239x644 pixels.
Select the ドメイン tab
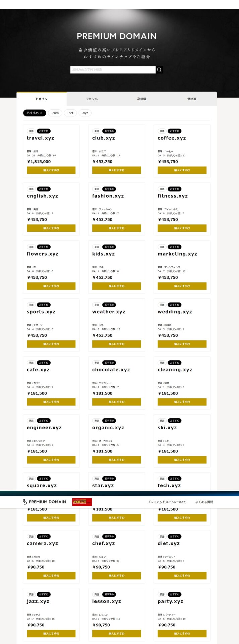[x=42, y=99]
